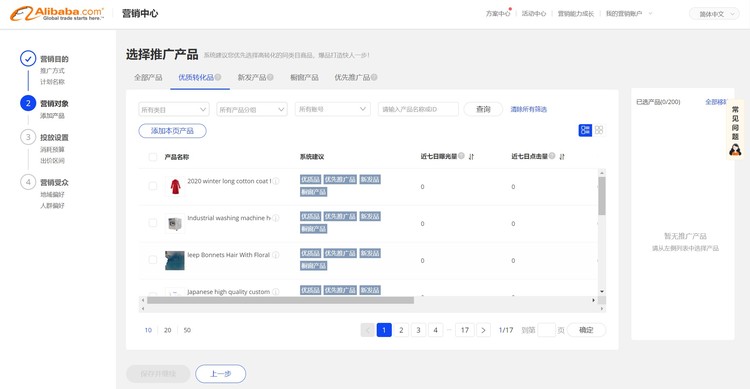Viewport: 750px width, 389px height.
Task: Sort by 近七日点击量 arrows icon
Action: [x=562, y=156]
